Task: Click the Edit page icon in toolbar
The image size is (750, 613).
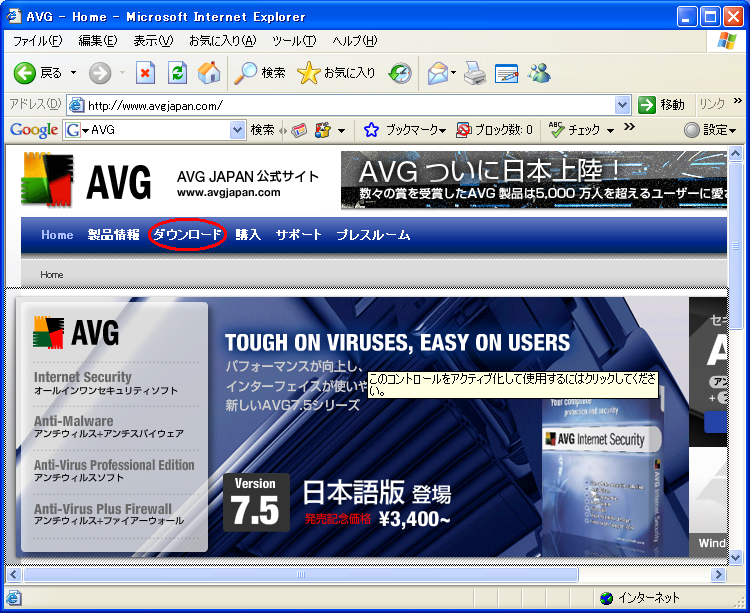Action: point(507,73)
